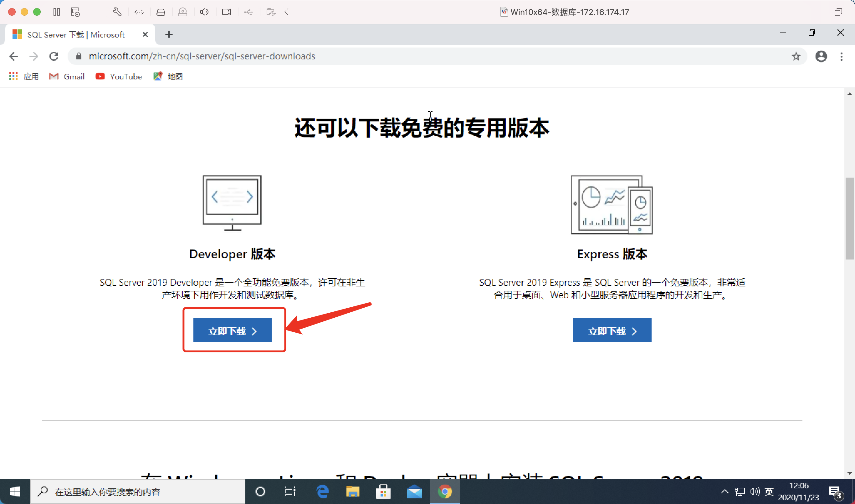Open a new Chrome tab
The width and height of the screenshot is (855, 504).
click(x=169, y=35)
